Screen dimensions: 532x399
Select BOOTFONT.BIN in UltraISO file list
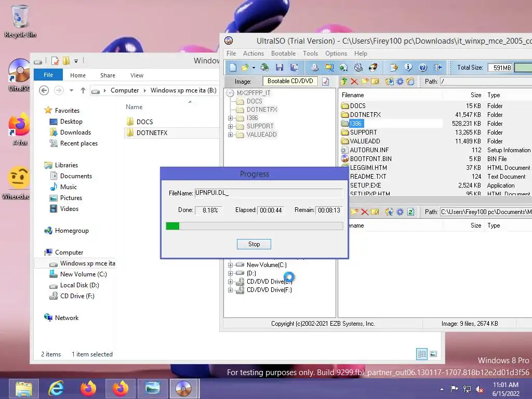[370, 159]
